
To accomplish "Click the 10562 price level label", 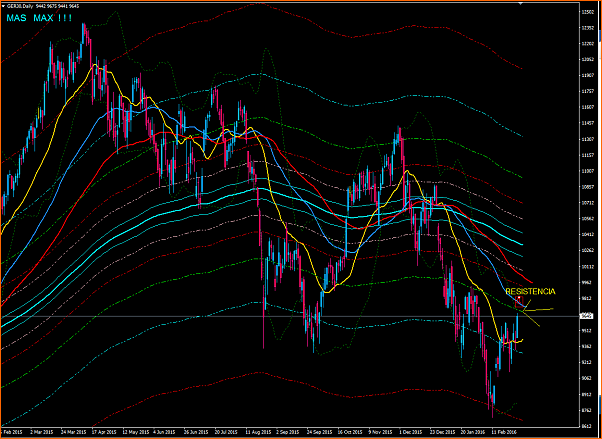I will [586, 219].
